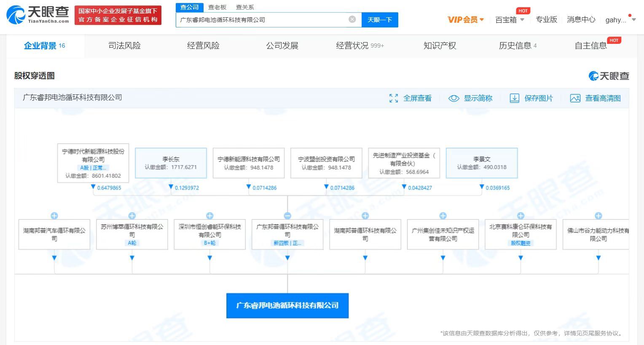Viewport: 644px width, 345px height.
Task: Open the user account dropdown arrow
Action: point(633,20)
